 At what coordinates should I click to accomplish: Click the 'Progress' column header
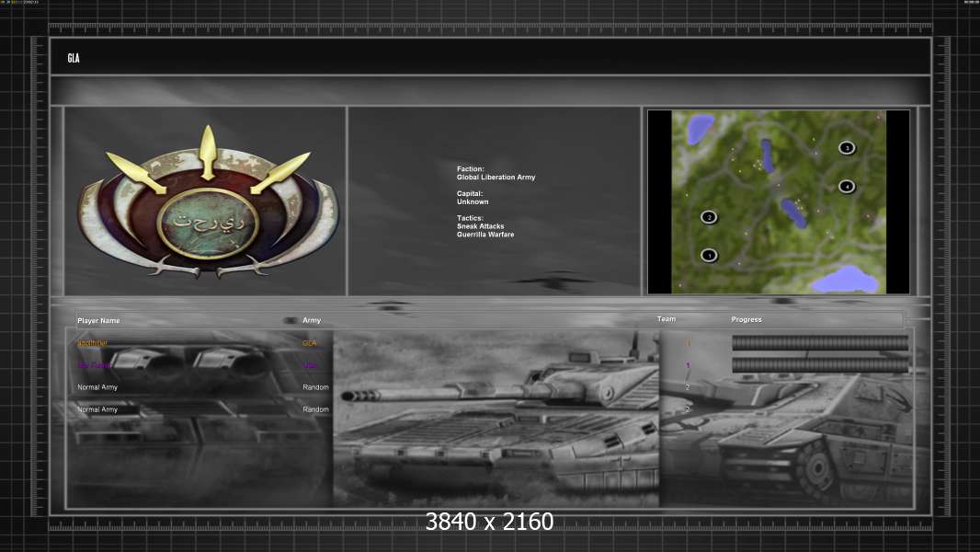pyautogui.click(x=746, y=319)
